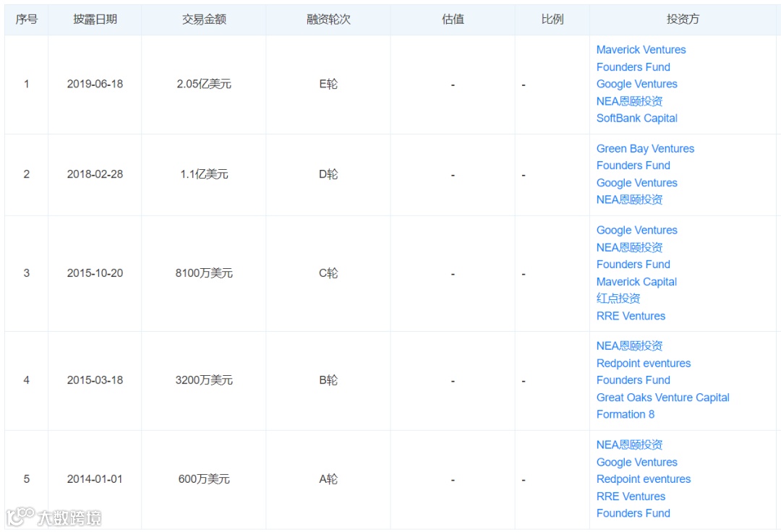The height and width of the screenshot is (532, 781).
Task: Click the 融资轮次 column header
Action: [328, 20]
